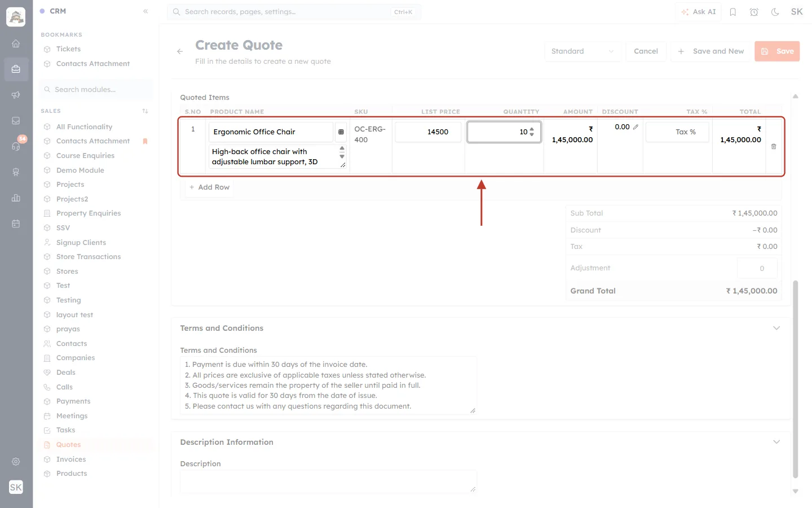Click the bookmark flag on Contacts Attachment
Image resolution: width=812 pixels, height=508 pixels.
tap(145, 141)
